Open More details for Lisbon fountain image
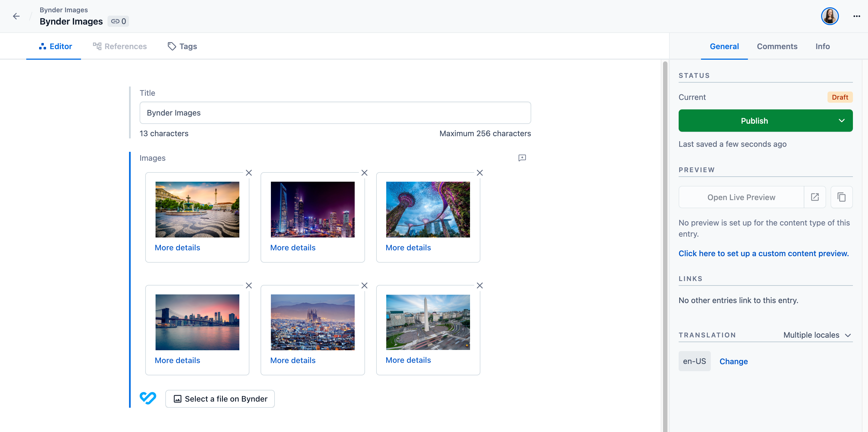The height and width of the screenshot is (432, 868). tap(177, 248)
